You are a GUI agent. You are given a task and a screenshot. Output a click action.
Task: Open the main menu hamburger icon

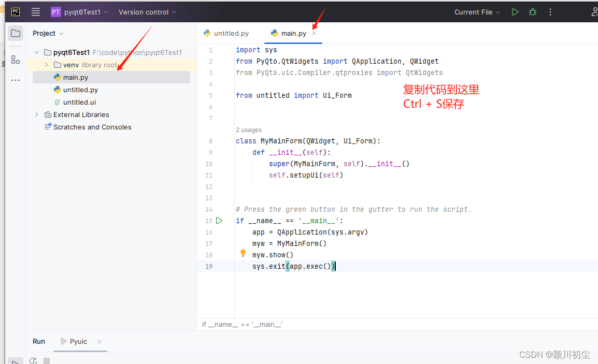click(x=35, y=11)
